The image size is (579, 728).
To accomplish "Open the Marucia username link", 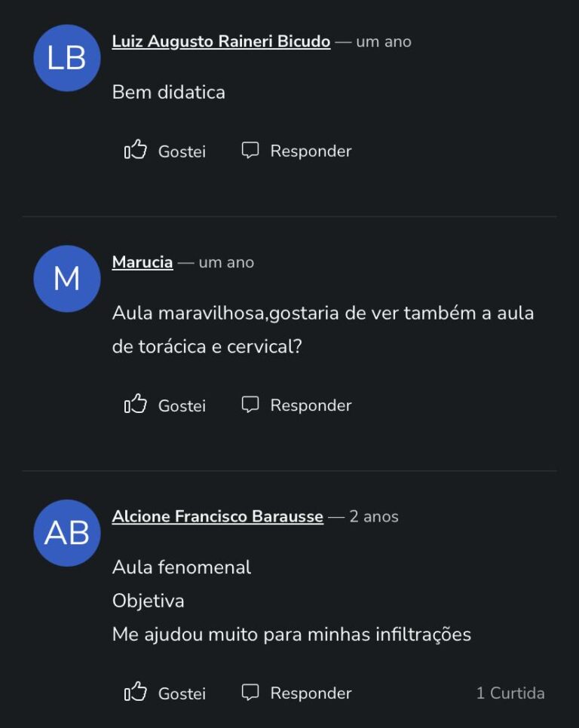I will point(142,262).
